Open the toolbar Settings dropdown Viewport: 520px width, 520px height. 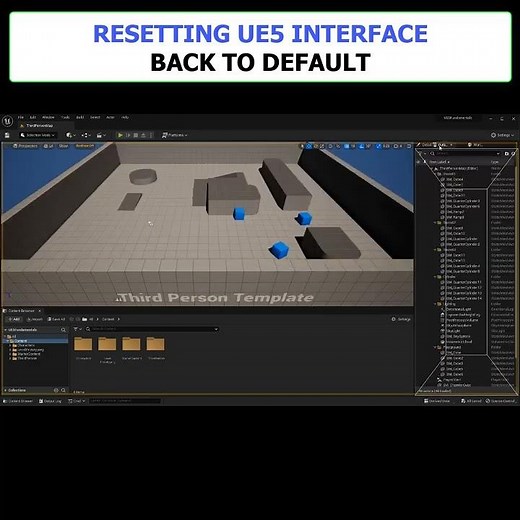click(502, 135)
